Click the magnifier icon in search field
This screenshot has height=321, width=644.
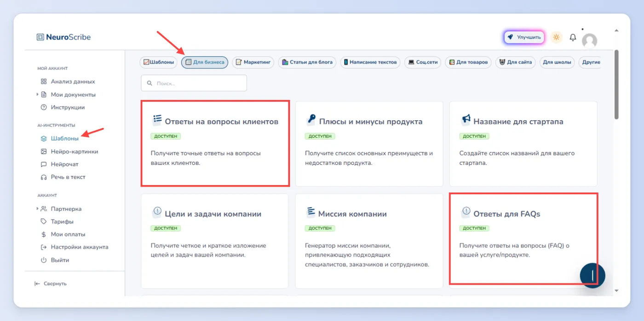coord(149,83)
